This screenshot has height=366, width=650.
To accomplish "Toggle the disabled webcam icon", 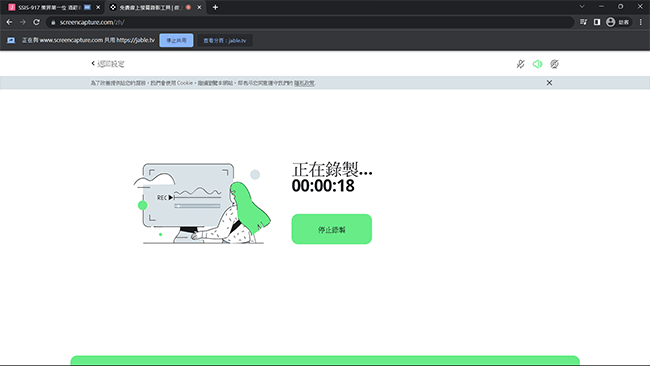I will pos(554,64).
